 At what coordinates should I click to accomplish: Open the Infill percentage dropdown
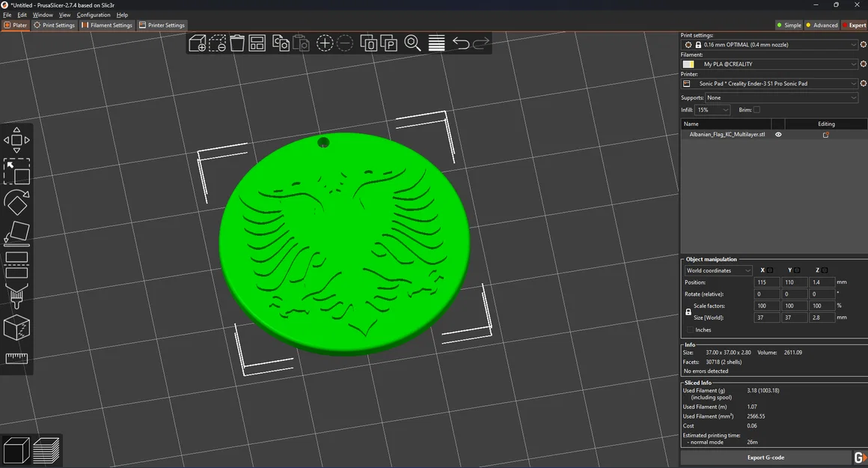coord(712,109)
